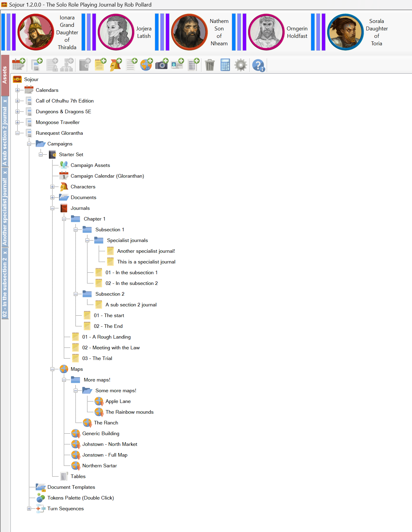Click the add journal notepad icon
The height and width of the screenshot is (532, 412).
coord(100,65)
